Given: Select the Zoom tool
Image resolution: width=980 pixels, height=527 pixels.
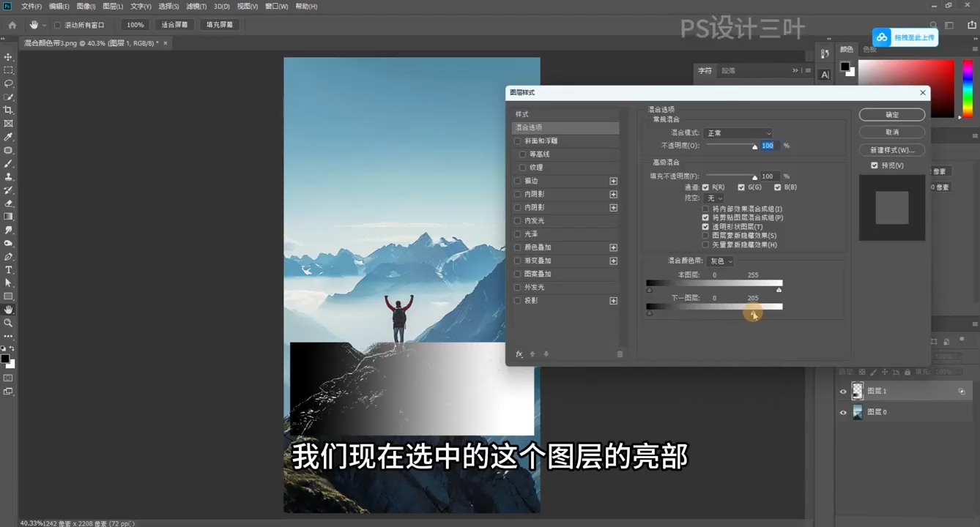Looking at the screenshot, I should (x=9, y=323).
